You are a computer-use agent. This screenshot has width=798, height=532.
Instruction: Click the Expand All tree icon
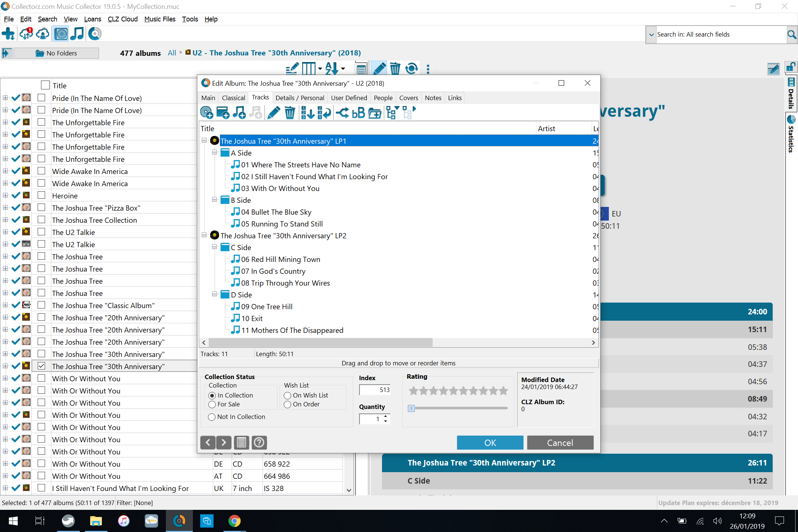[392, 113]
